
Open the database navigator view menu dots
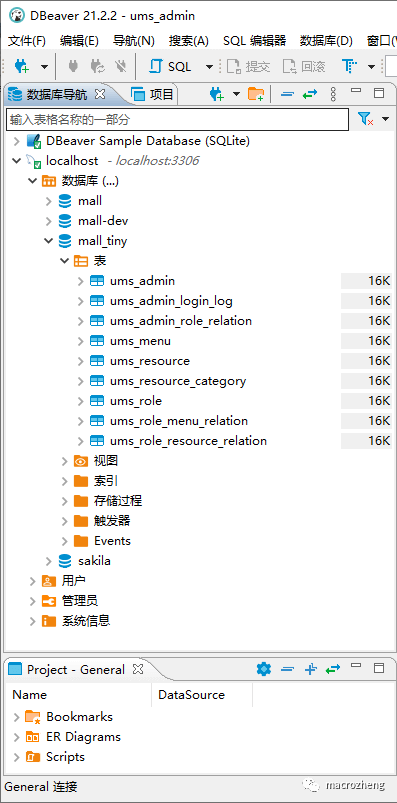point(333,94)
